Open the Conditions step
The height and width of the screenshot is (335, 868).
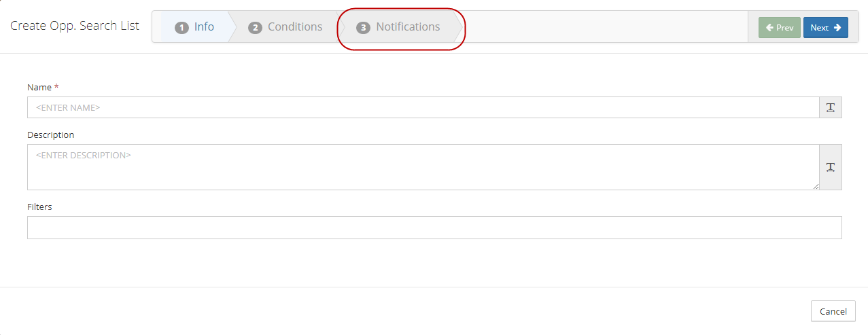(x=285, y=27)
